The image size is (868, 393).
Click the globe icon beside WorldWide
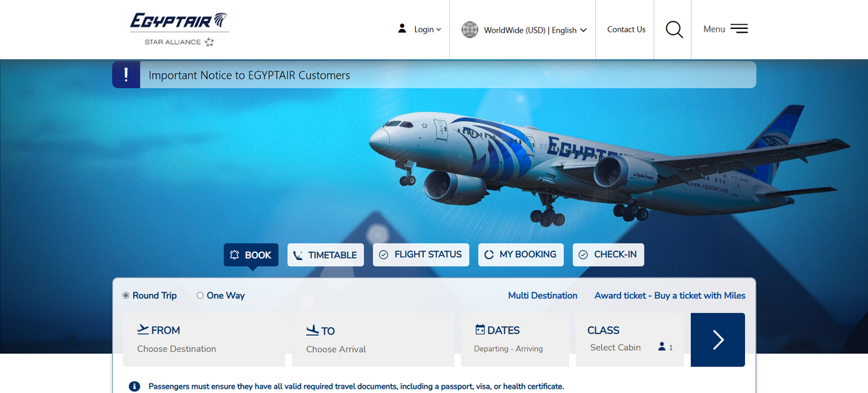tap(470, 30)
